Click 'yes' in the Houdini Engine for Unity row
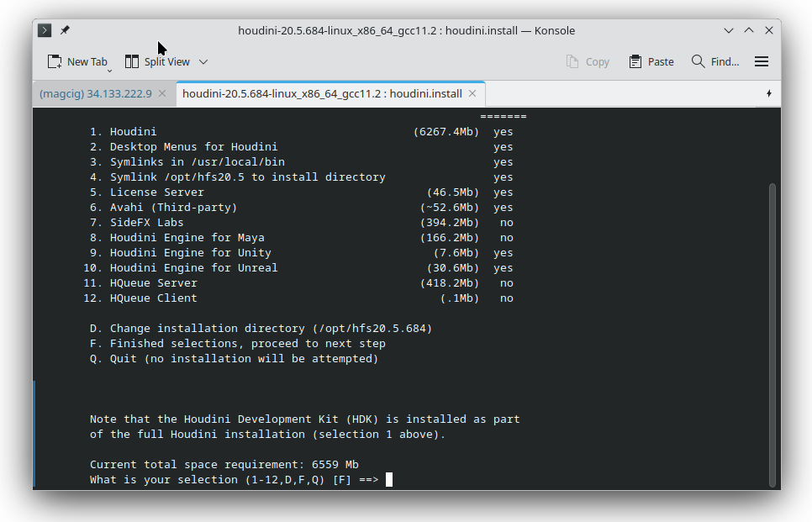This screenshot has width=812, height=522. (504, 253)
